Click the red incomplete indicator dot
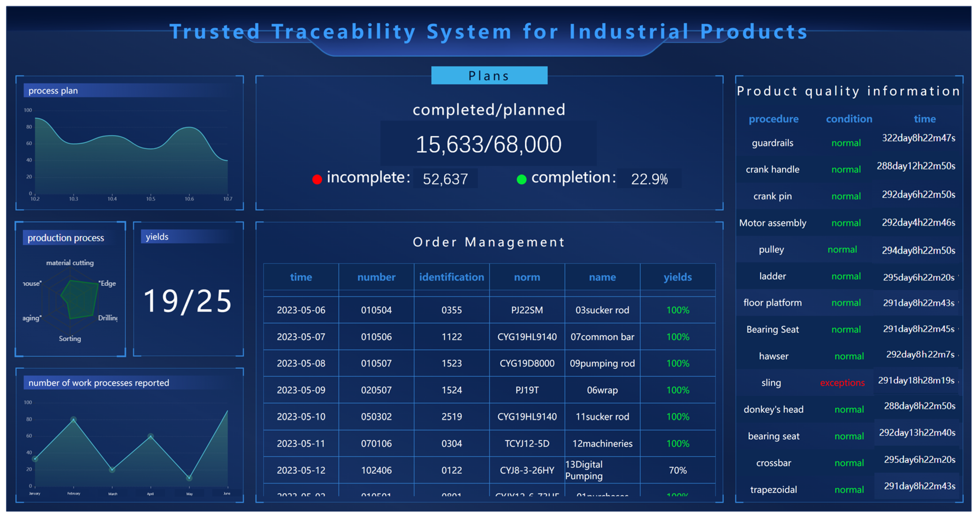Screen dimensions: 980x518 tap(317, 179)
